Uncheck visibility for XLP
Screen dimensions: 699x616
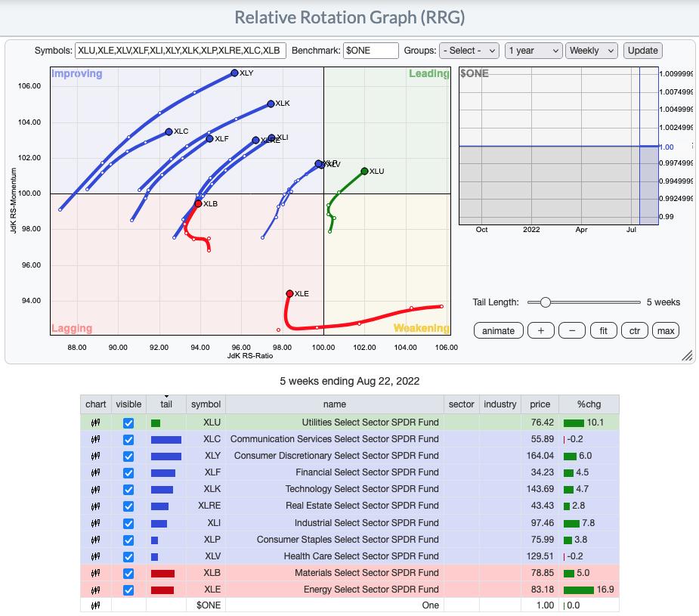click(x=128, y=540)
